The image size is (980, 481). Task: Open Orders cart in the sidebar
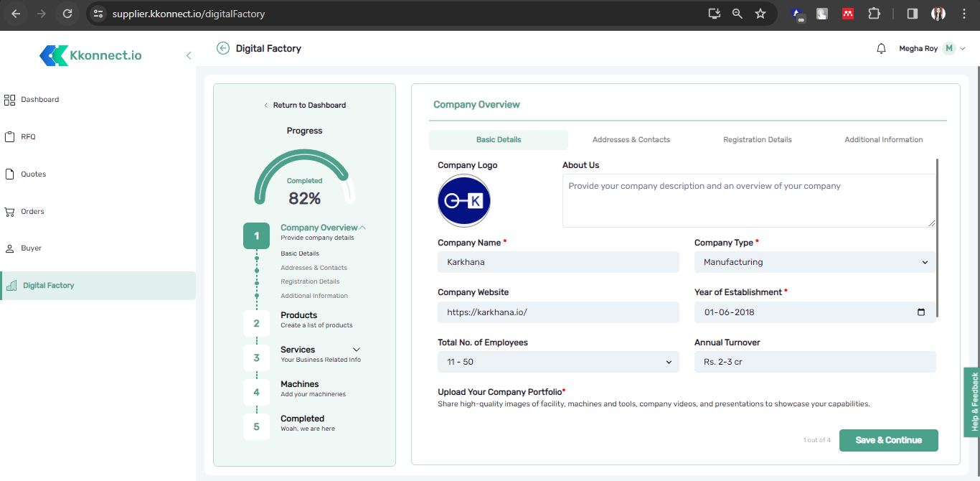32,212
